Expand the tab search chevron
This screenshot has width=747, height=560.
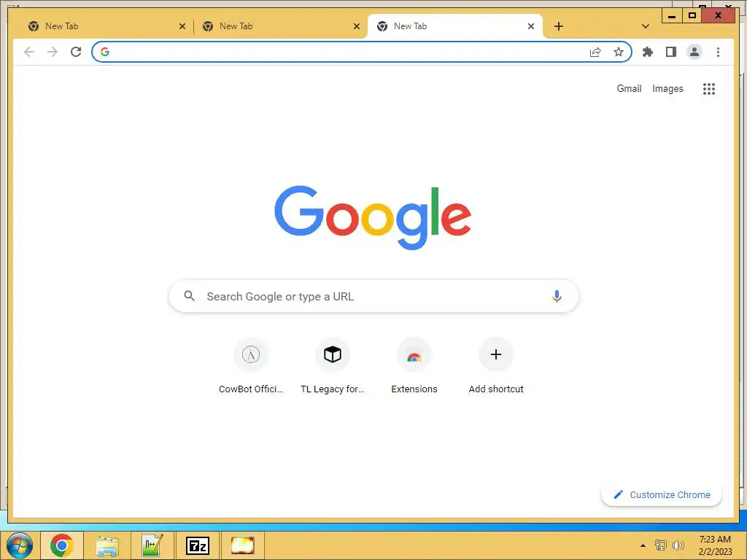coord(646,26)
